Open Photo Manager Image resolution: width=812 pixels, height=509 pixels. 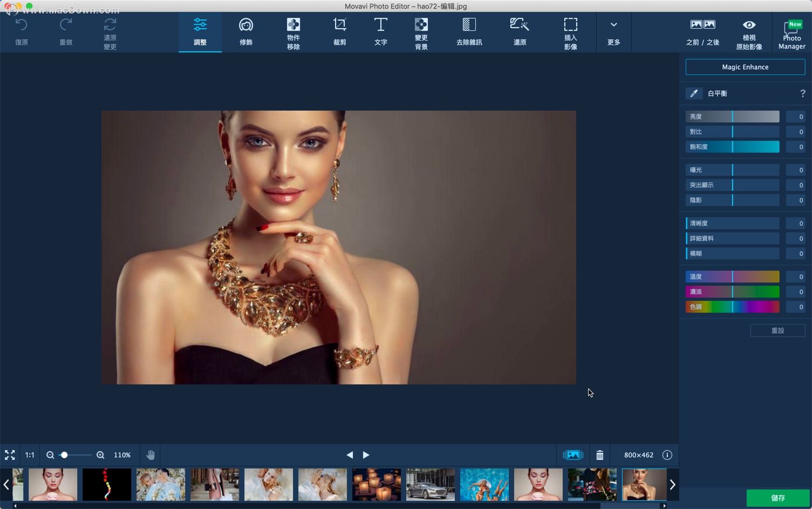point(791,33)
